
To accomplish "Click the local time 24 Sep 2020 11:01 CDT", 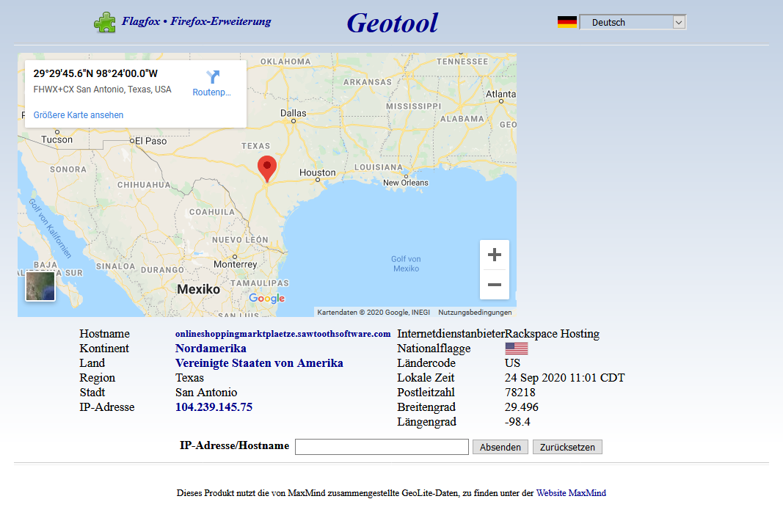I will [565, 378].
